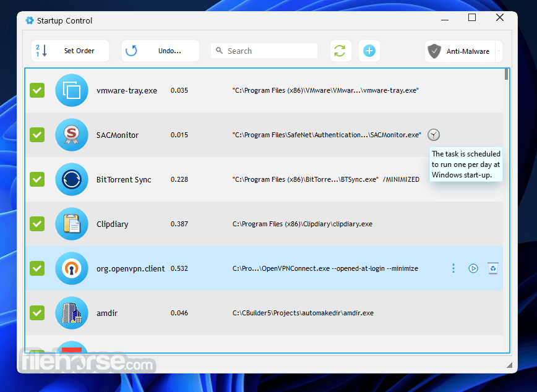The width and height of the screenshot is (537, 392).
Task: Uncheck the Clipdiary checkbox
Action: click(x=37, y=224)
